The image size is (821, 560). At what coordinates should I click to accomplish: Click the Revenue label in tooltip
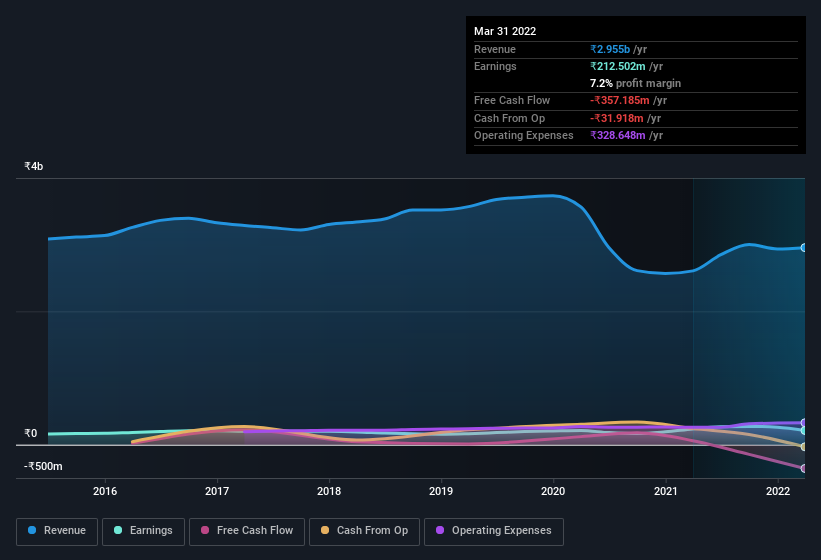coord(495,49)
